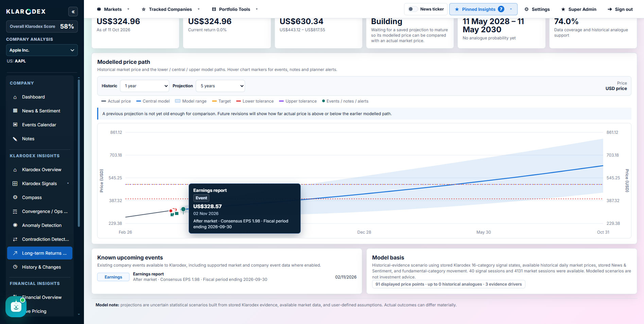The height and width of the screenshot is (324, 644).
Task: Click the Notes pencil icon
Action: pyautogui.click(x=15, y=139)
